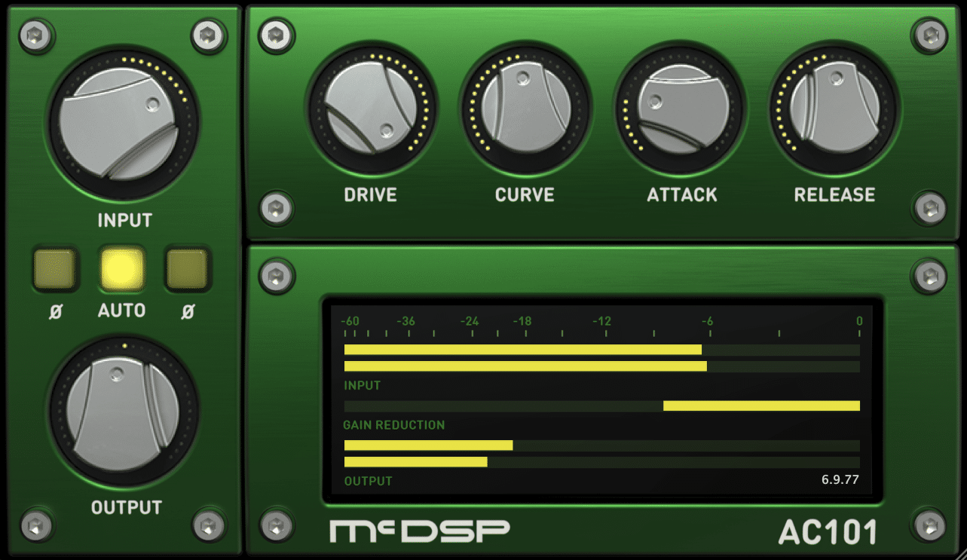The width and height of the screenshot is (967, 560).
Task: Click the -36 mark on meter scale
Action: [x=405, y=321]
